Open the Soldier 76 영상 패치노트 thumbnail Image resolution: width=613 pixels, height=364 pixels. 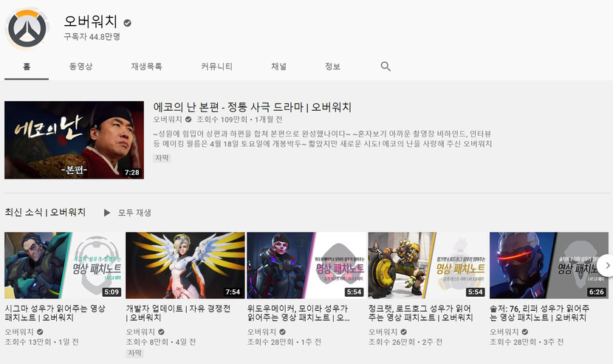(549, 266)
